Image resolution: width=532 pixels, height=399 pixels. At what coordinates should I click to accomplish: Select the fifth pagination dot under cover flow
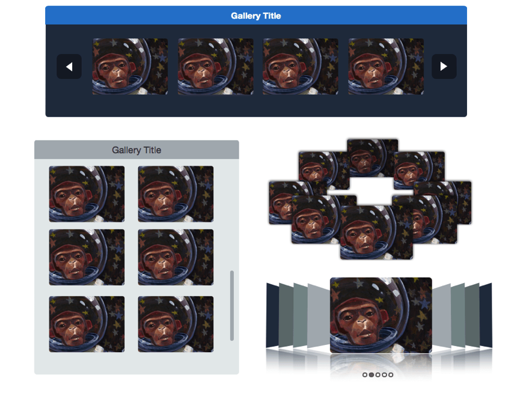(391, 375)
